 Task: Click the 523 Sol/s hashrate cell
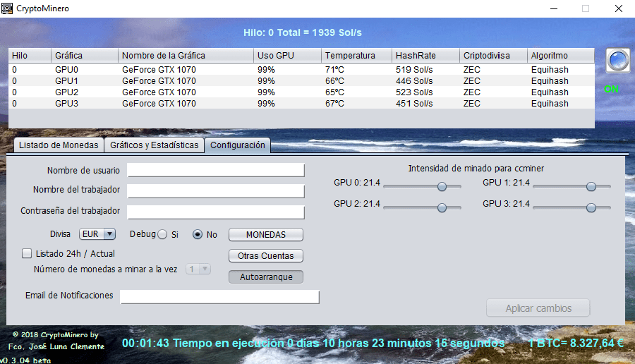pos(425,92)
